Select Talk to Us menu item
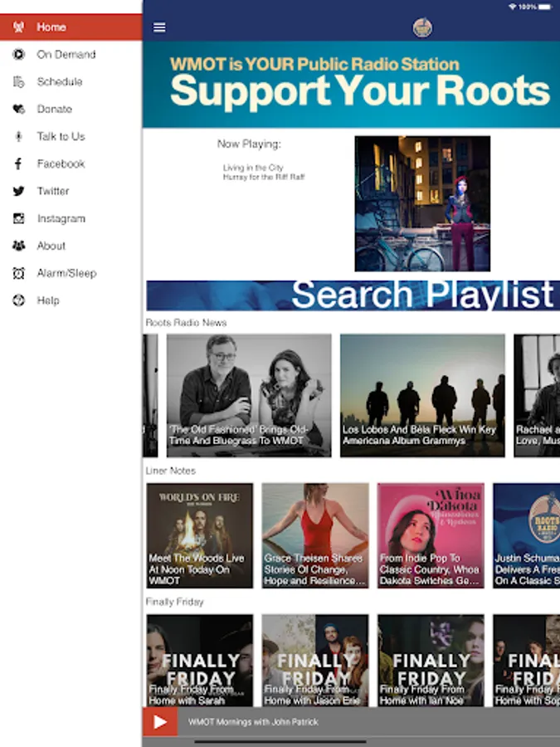 (71, 137)
